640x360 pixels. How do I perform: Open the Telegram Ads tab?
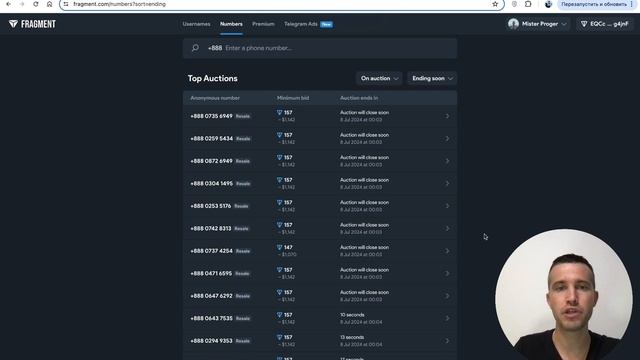click(x=301, y=24)
